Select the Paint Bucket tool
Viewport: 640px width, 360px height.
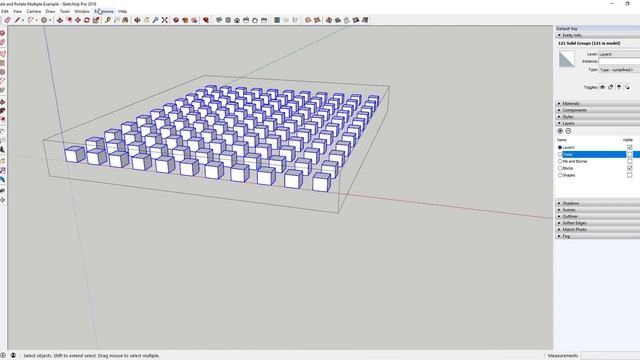pyautogui.click(x=125, y=20)
